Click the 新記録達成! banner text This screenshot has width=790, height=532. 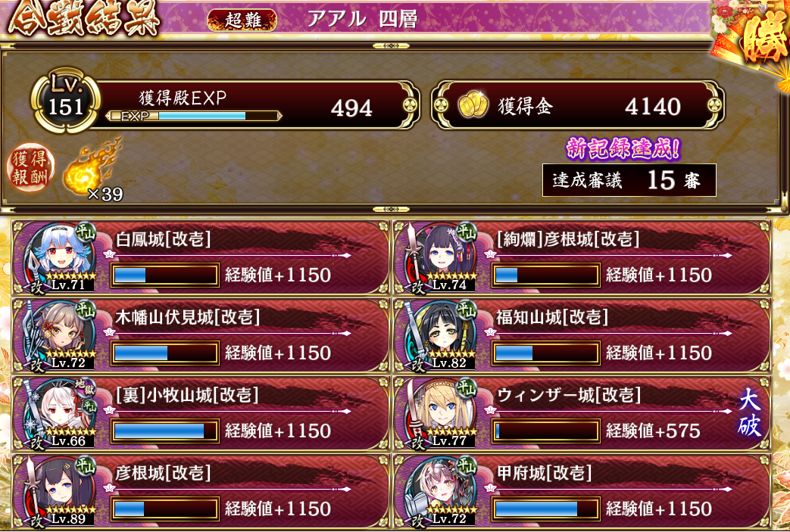click(623, 149)
